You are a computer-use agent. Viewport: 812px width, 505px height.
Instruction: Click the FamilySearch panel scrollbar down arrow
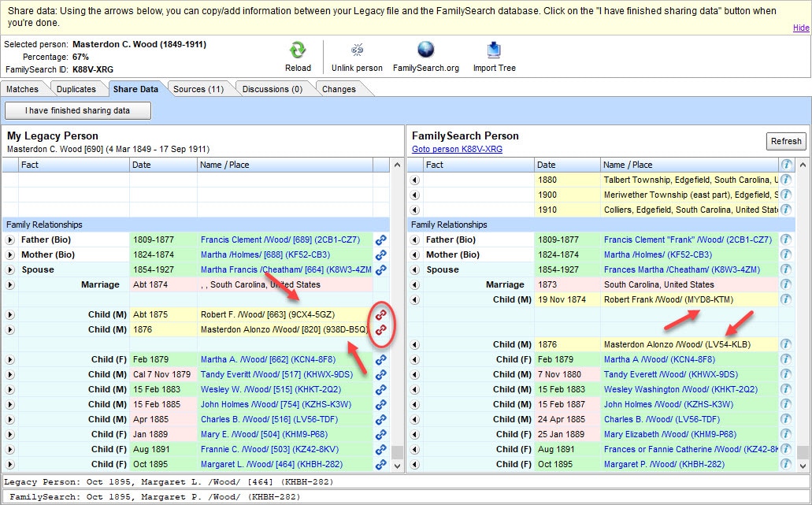(x=803, y=466)
